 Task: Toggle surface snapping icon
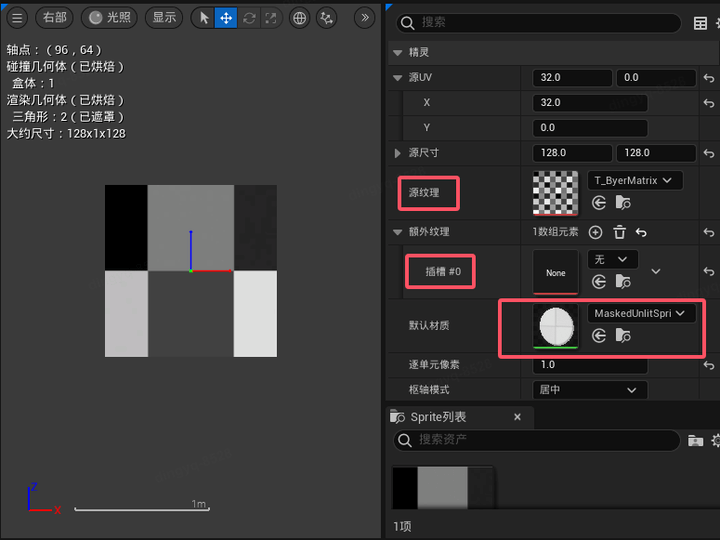[326, 18]
